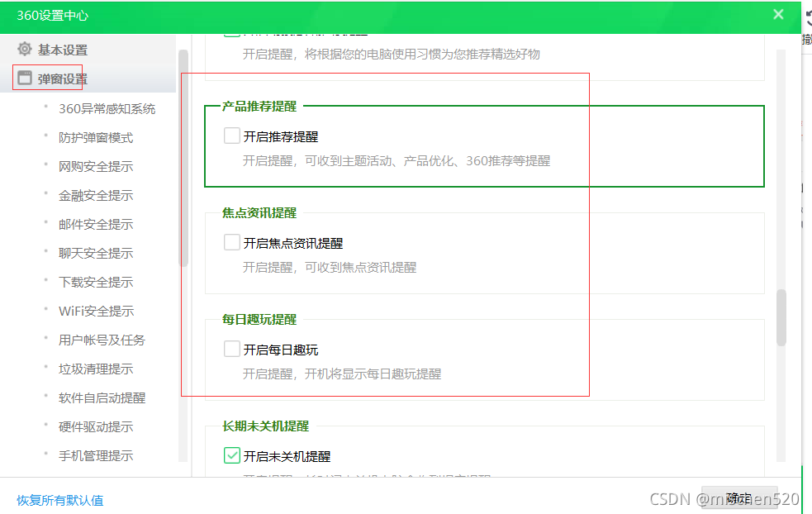Viewport: 812px width, 514px height.
Task: Open 金融安全提示 item
Action: (96, 196)
